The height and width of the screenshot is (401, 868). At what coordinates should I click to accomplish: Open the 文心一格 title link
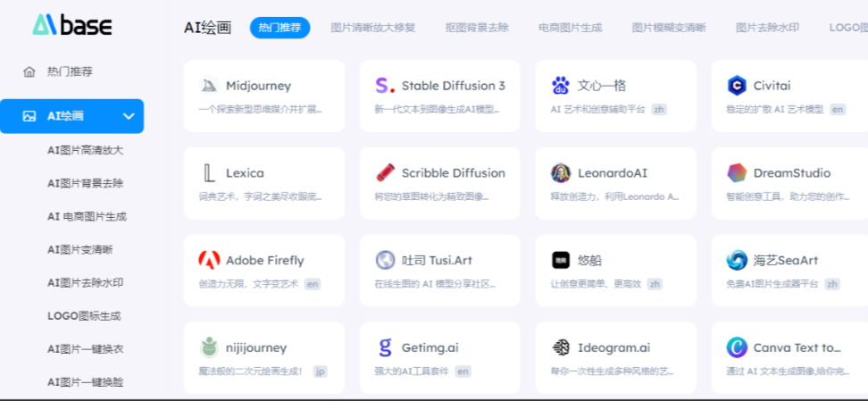coord(602,86)
